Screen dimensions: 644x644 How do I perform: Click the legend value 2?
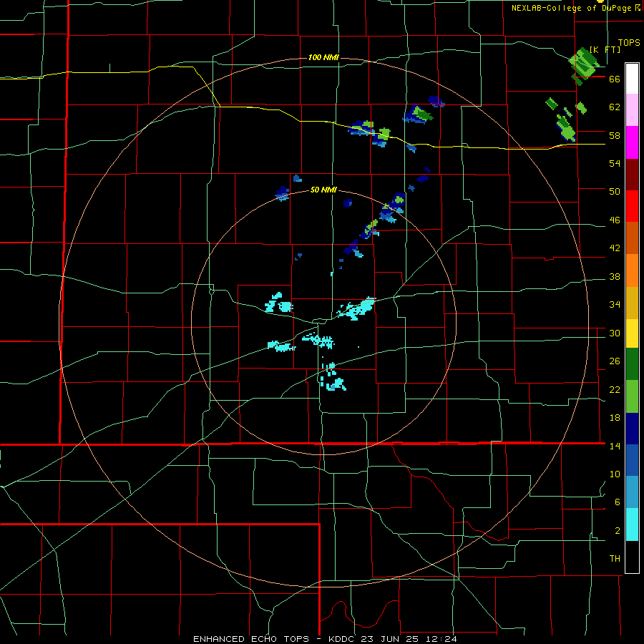[x=618, y=531]
